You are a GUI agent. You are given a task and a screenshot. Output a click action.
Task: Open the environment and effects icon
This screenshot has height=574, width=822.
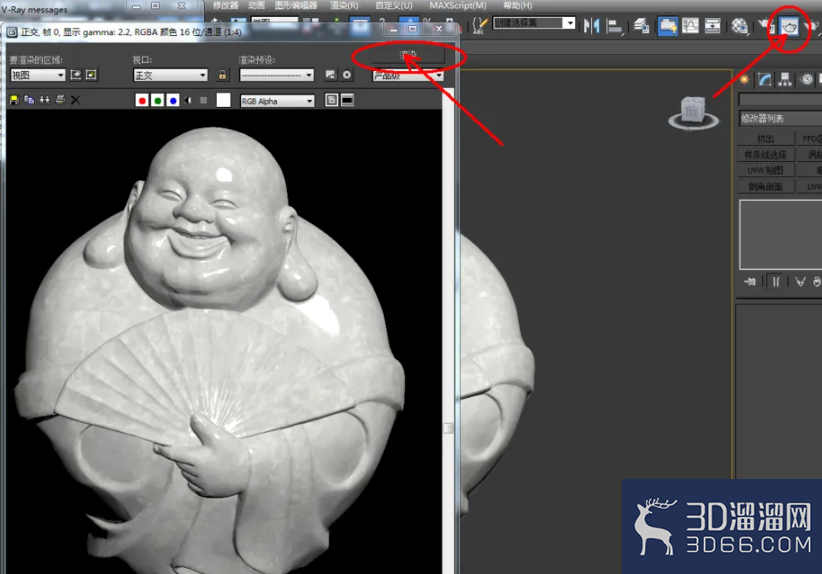[x=347, y=75]
